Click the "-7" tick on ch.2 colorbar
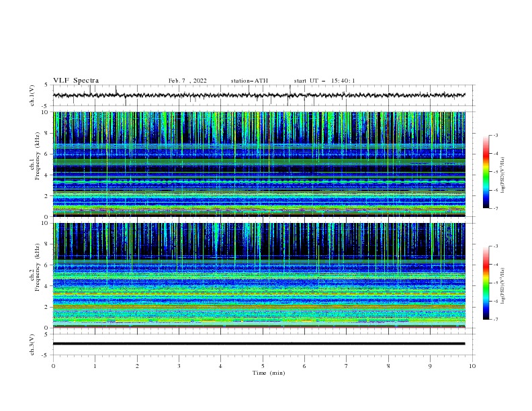 click(x=496, y=319)
